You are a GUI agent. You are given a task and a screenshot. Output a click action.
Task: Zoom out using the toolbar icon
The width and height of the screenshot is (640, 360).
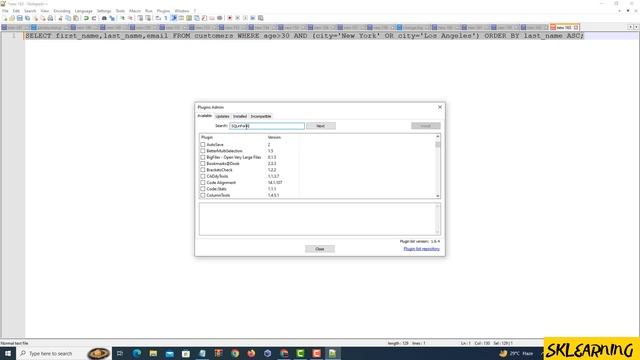pos(131,18)
